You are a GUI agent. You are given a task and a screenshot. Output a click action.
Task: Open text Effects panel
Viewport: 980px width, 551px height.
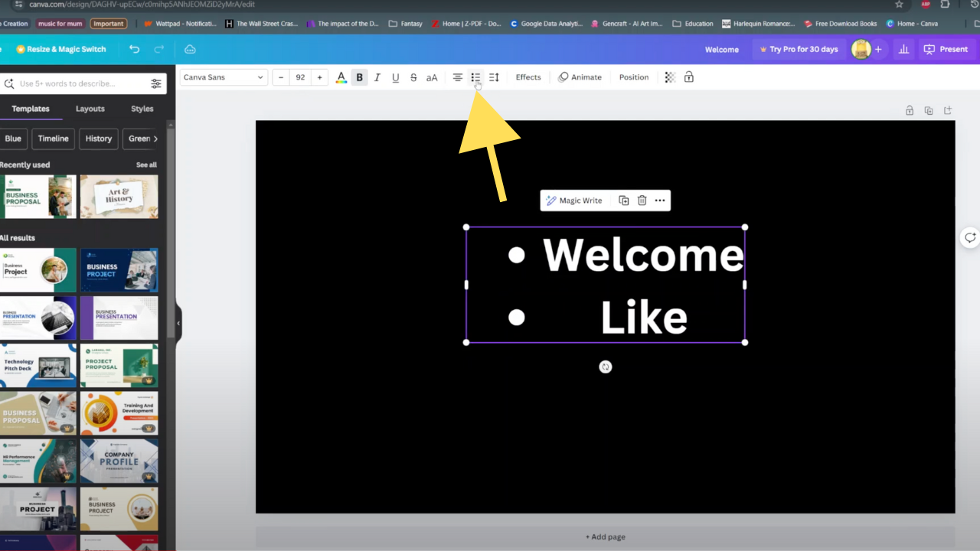pos(528,77)
